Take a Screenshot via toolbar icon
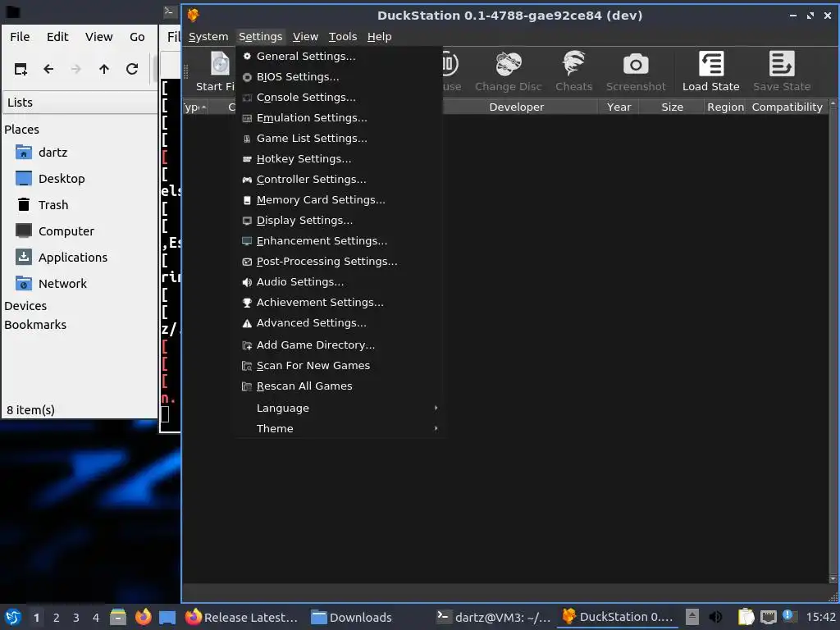The height and width of the screenshot is (630, 840). click(x=636, y=71)
